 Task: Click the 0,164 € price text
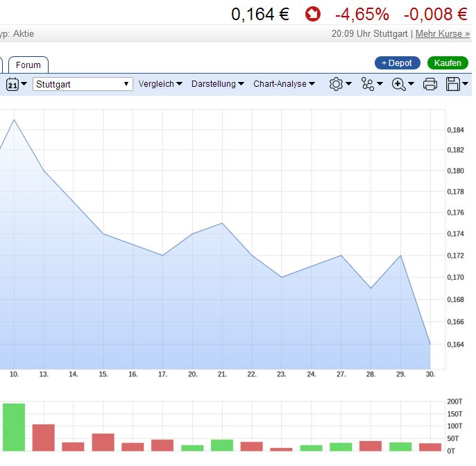260,15
